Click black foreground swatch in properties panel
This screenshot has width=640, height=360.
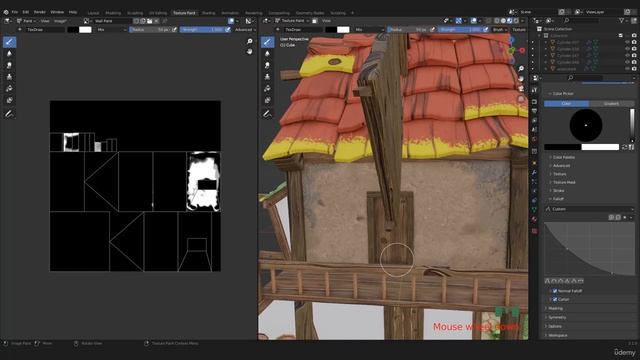coord(562,147)
